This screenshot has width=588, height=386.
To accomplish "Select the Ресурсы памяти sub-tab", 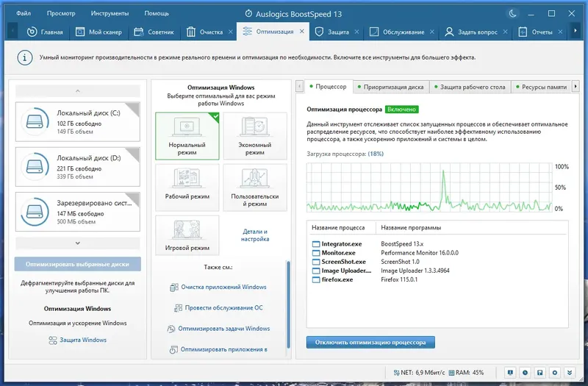I will click(x=541, y=87).
